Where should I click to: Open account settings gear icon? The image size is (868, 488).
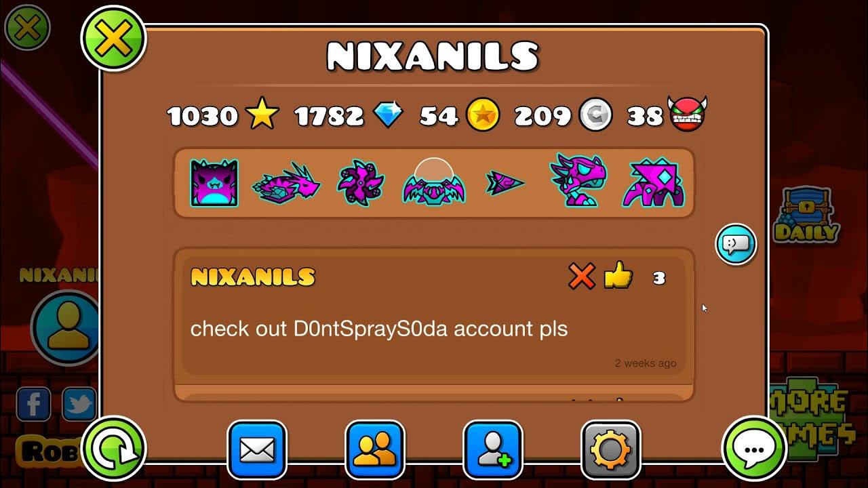click(611, 449)
